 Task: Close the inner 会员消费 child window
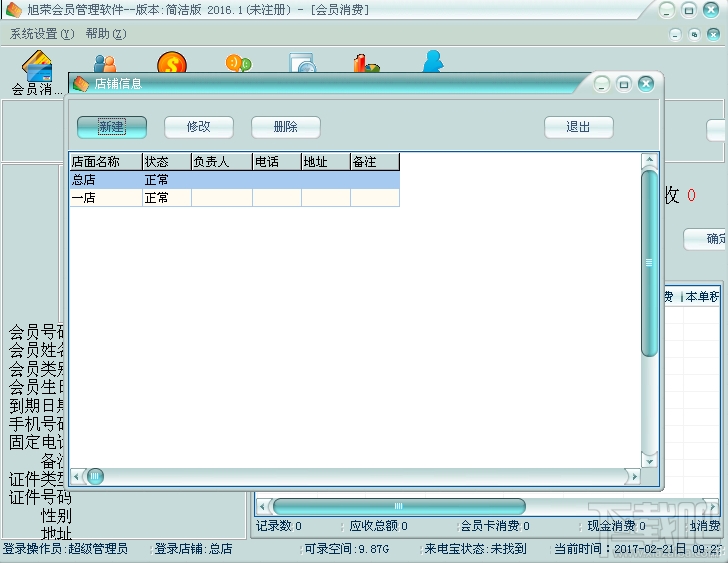click(x=714, y=34)
